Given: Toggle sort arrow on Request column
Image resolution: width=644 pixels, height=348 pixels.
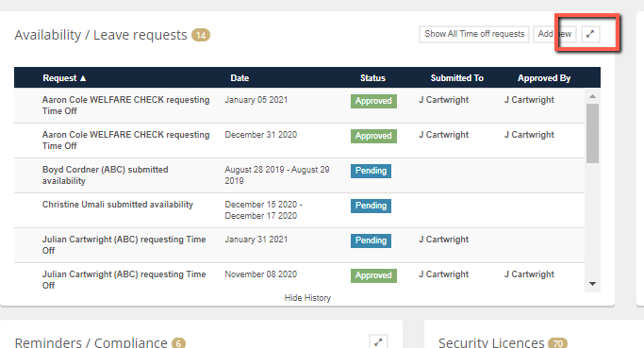Looking at the screenshot, I should (x=83, y=78).
